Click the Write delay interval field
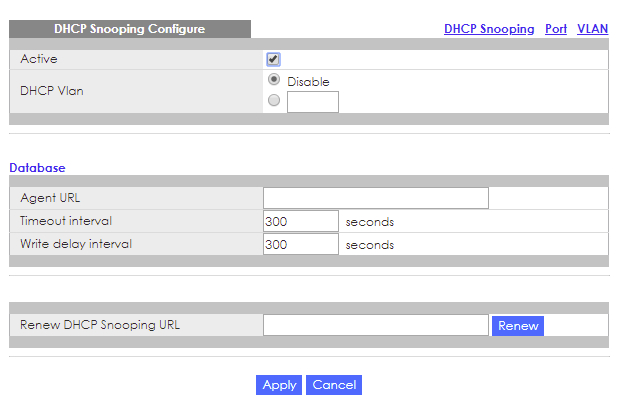The image size is (627, 400). (301, 244)
